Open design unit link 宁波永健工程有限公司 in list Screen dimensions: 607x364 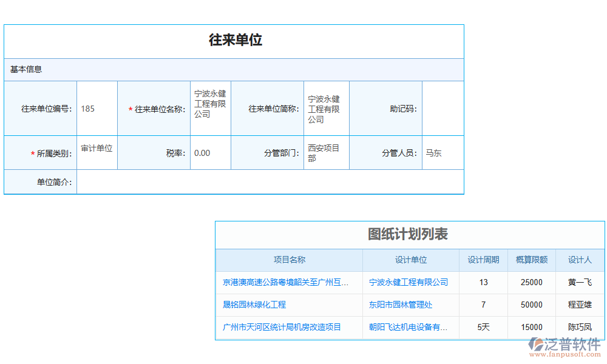click(x=408, y=283)
